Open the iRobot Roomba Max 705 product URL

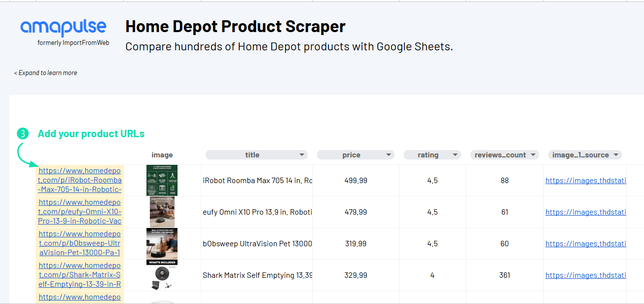(x=80, y=180)
